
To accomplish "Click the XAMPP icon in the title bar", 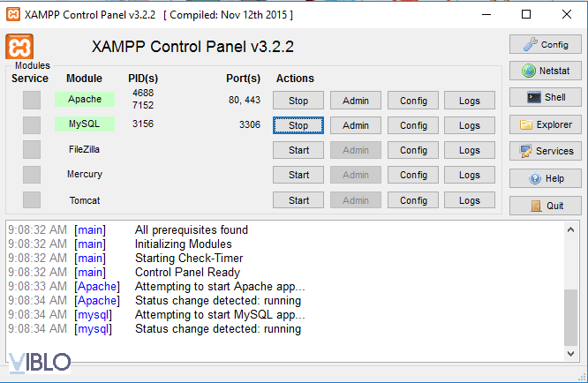I will pyautogui.click(x=13, y=15).
